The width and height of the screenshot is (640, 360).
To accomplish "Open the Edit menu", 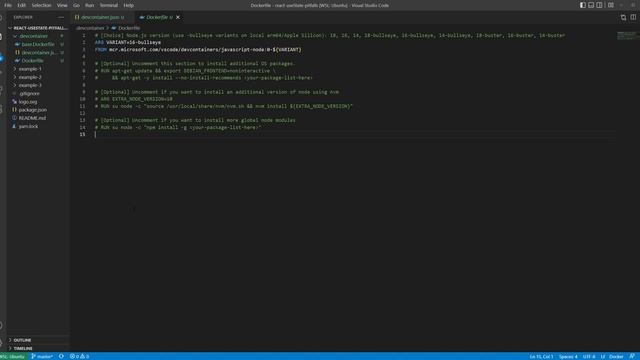I will 22,5.
